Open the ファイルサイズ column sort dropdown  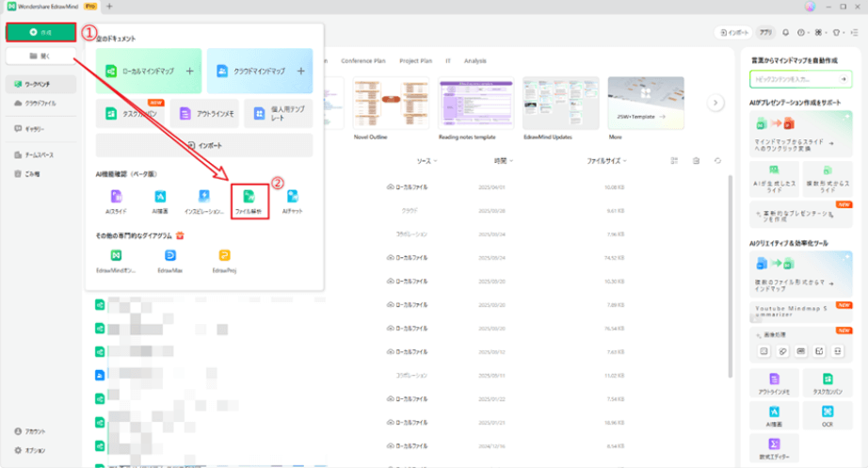[606, 161]
